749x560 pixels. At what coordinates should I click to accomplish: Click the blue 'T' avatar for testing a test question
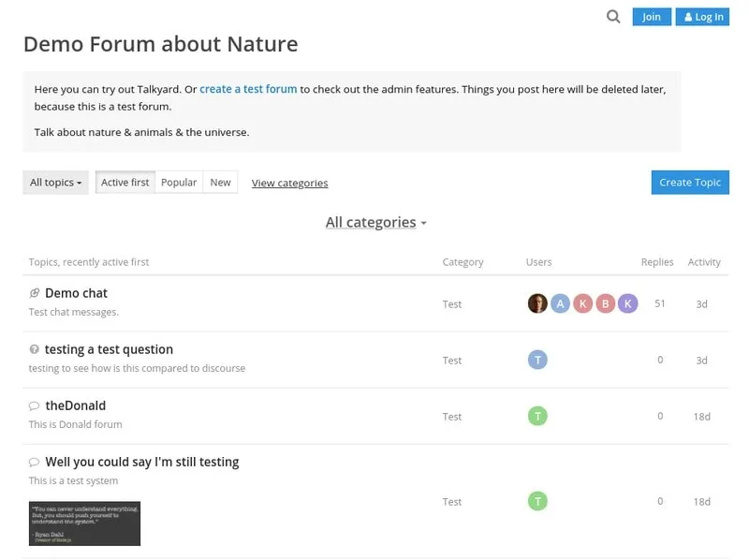coord(537,360)
